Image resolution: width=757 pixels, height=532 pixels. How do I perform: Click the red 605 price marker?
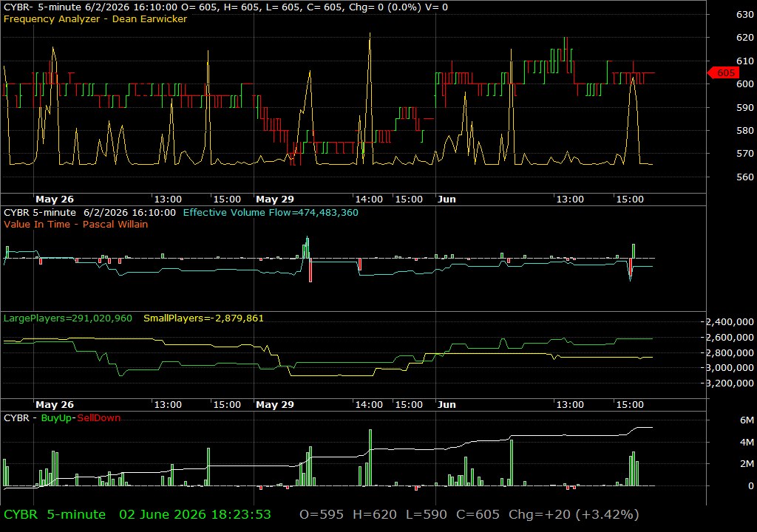click(724, 73)
